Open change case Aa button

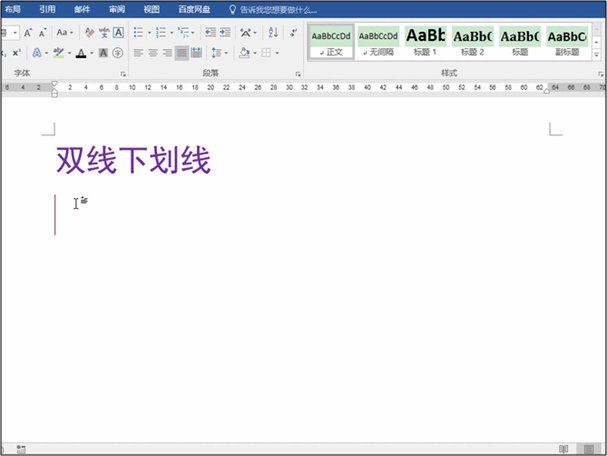(x=62, y=33)
